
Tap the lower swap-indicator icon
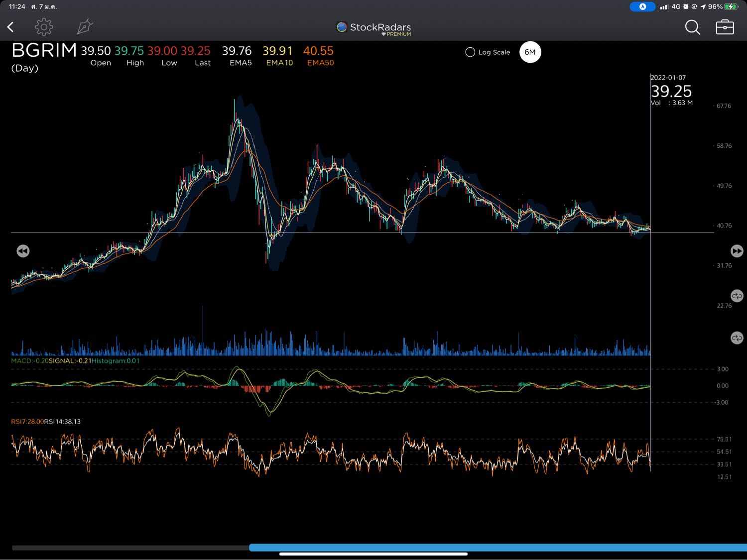[x=737, y=338]
